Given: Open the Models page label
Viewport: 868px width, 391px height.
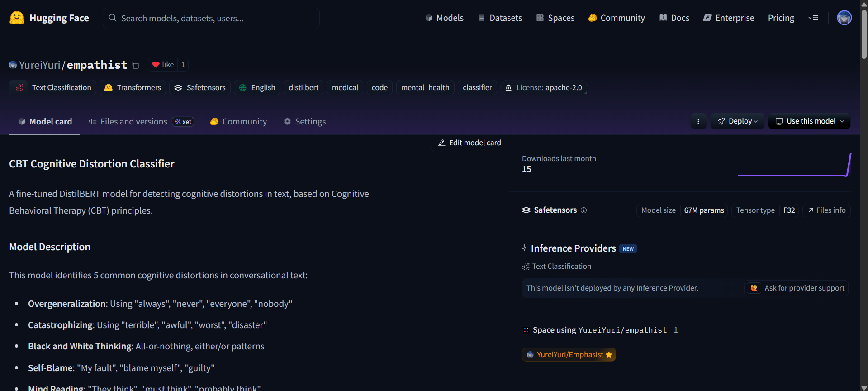Looking at the screenshot, I should click(x=450, y=18).
